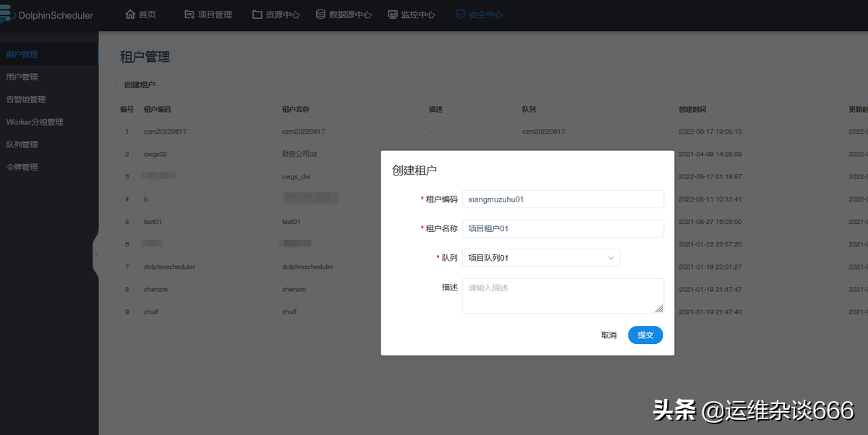Open 用户管理 in the sidebar
This screenshot has width=868, height=435.
pyautogui.click(x=22, y=77)
